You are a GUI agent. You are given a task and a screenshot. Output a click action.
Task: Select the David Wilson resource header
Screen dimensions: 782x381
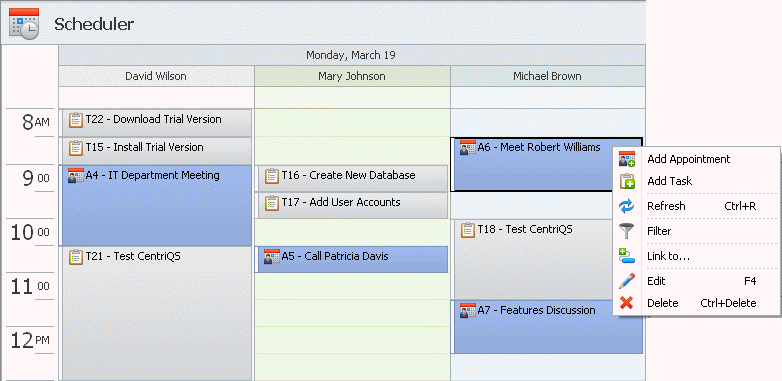pos(156,76)
